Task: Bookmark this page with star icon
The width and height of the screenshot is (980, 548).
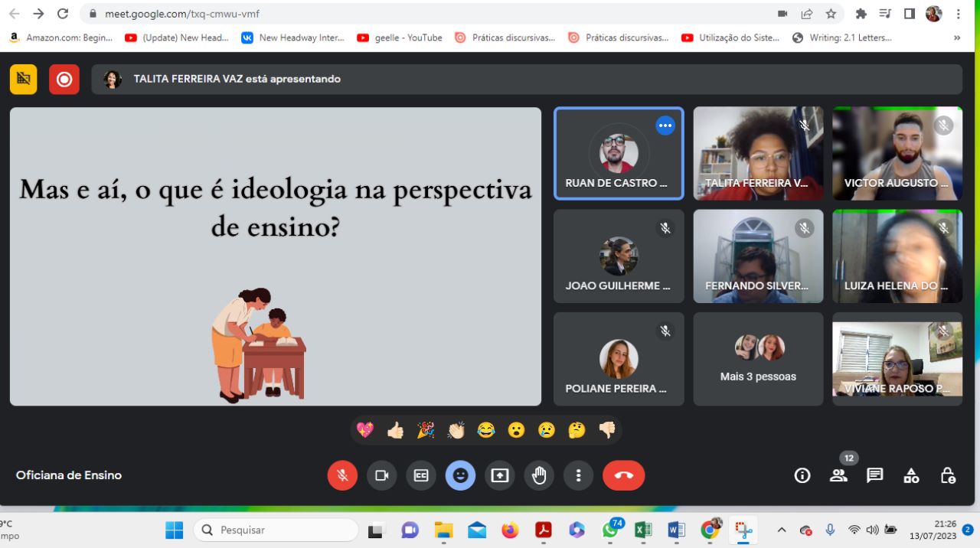Action: tap(831, 14)
